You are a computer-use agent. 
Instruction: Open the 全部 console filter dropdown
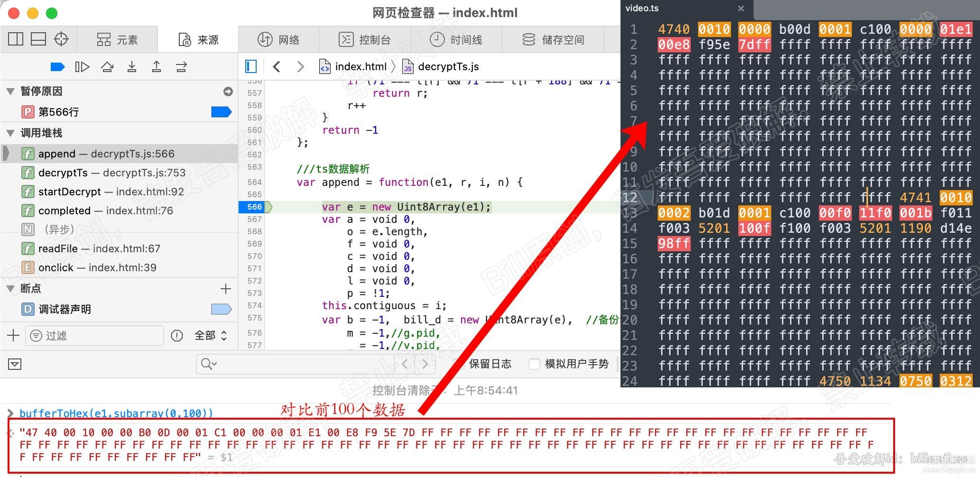pos(210,335)
